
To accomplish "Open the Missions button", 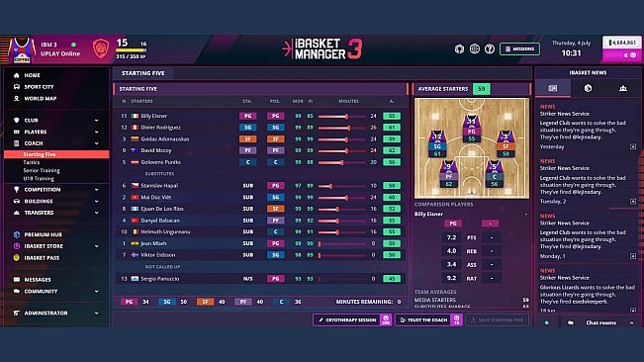I will [519, 48].
